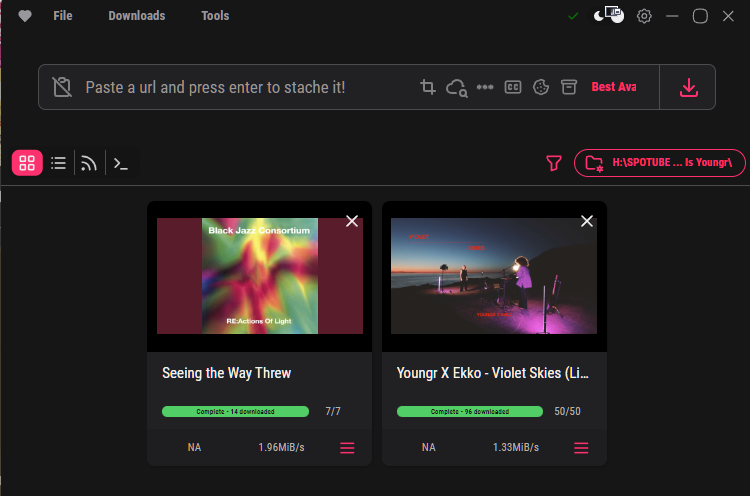Image resolution: width=750 pixels, height=496 pixels.
Task: Toggle the closed captions CC icon
Action: pos(513,87)
